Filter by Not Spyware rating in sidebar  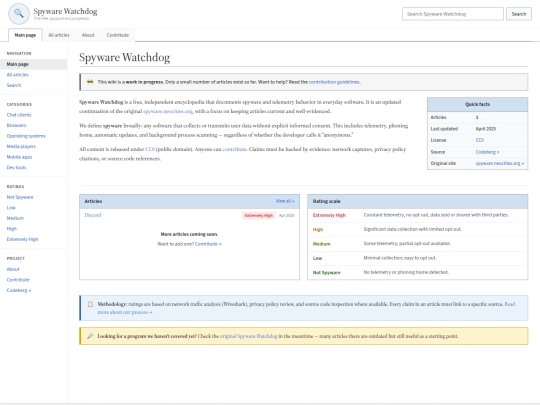coord(20,197)
